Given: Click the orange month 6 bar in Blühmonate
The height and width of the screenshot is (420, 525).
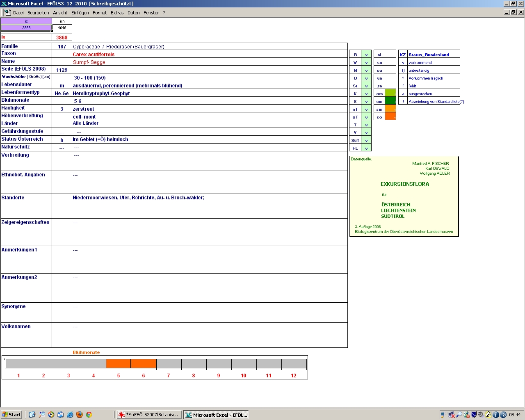Looking at the screenshot, I should 144,364.
